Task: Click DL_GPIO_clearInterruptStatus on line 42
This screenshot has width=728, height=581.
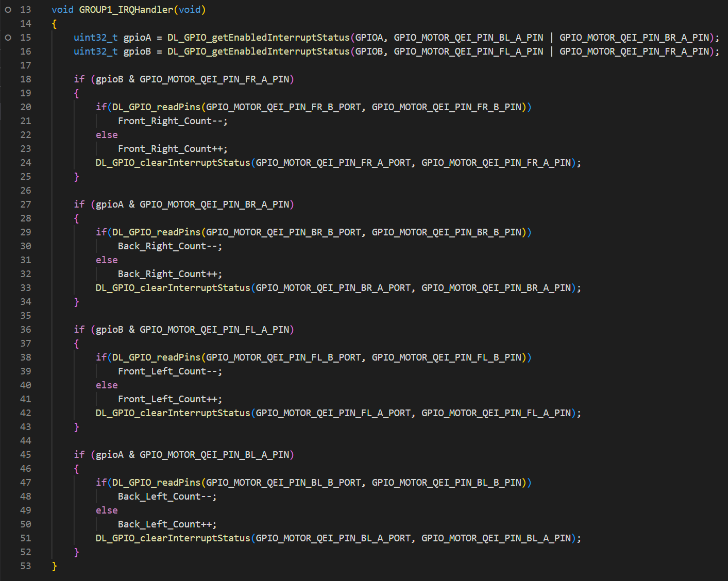Action: click(x=173, y=413)
